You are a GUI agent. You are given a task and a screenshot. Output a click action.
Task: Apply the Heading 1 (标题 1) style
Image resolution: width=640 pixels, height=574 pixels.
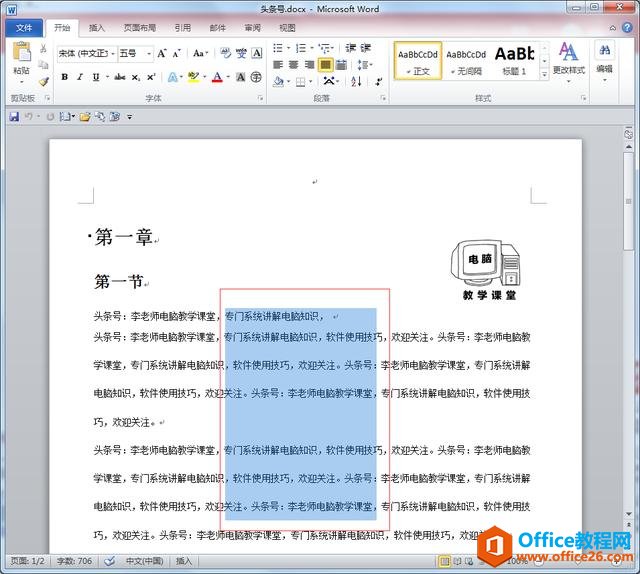pos(514,60)
